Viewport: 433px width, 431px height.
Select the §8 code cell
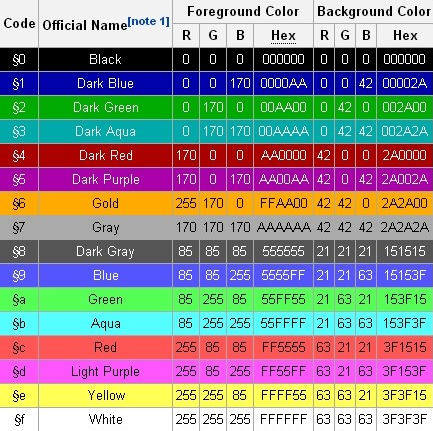pos(19,251)
